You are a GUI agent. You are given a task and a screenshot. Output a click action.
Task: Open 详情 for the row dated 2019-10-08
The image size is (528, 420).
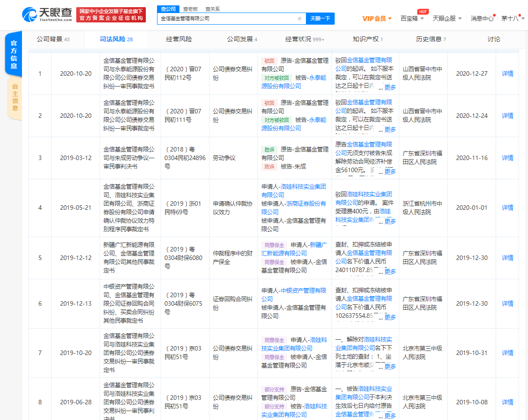point(507,402)
